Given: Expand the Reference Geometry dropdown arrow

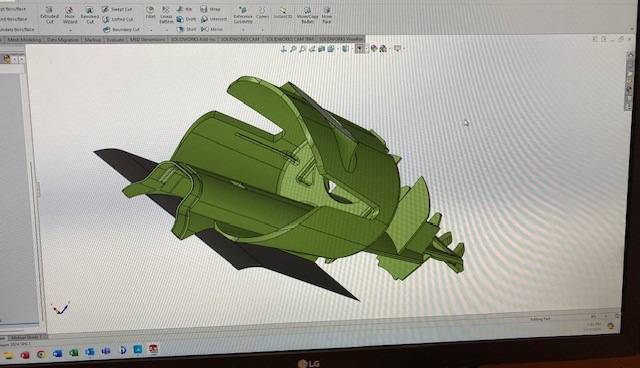Looking at the screenshot, I should pyautogui.click(x=243, y=30).
